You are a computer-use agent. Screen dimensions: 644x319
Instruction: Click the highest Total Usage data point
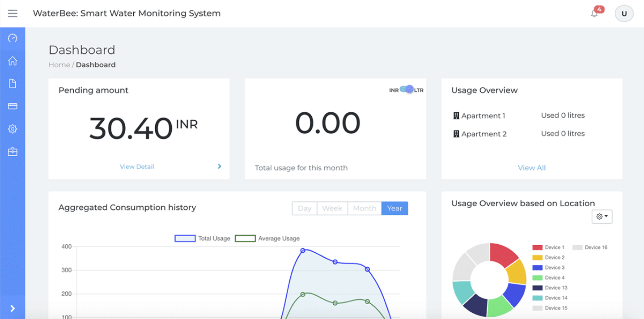point(303,251)
